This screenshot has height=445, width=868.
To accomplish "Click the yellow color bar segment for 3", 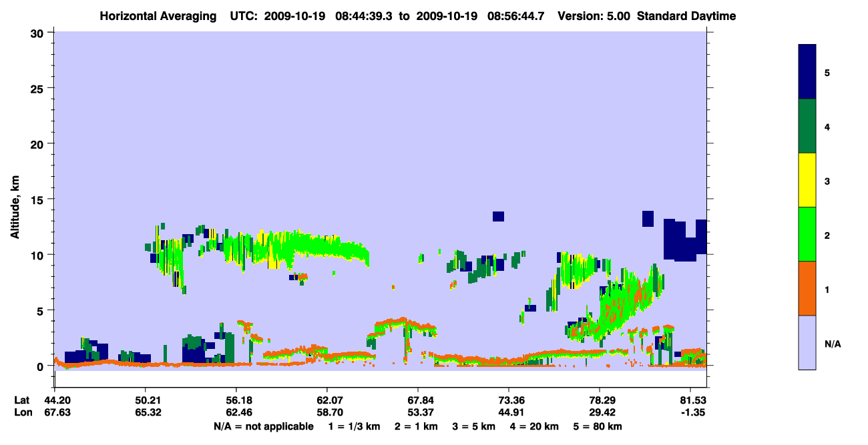I will tap(807, 180).
